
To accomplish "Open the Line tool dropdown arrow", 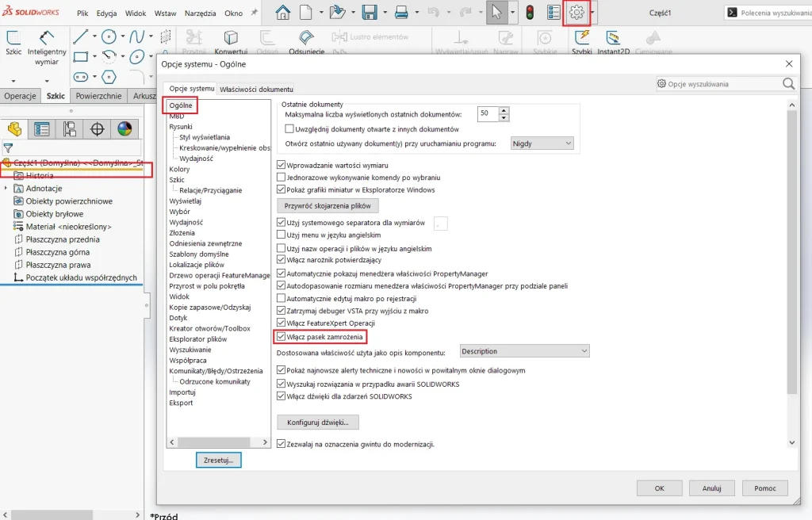I will 94,36.
